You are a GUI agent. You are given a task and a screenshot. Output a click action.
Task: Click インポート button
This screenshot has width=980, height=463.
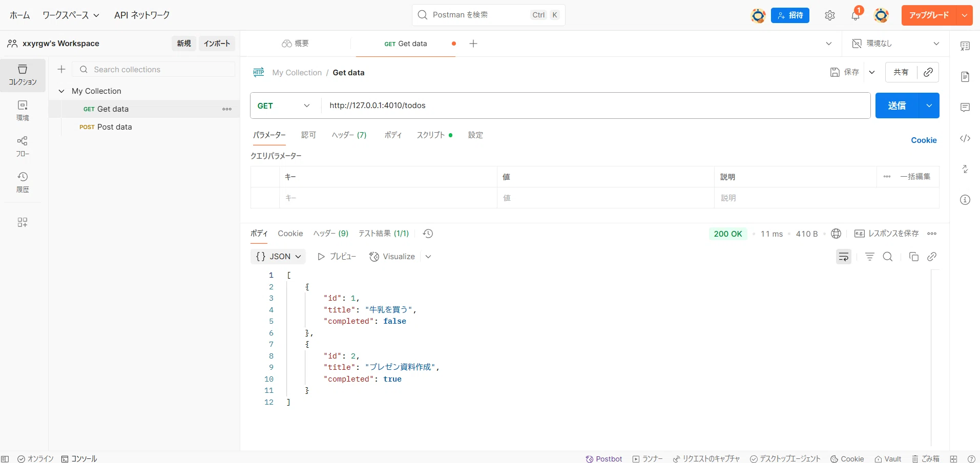point(217,44)
